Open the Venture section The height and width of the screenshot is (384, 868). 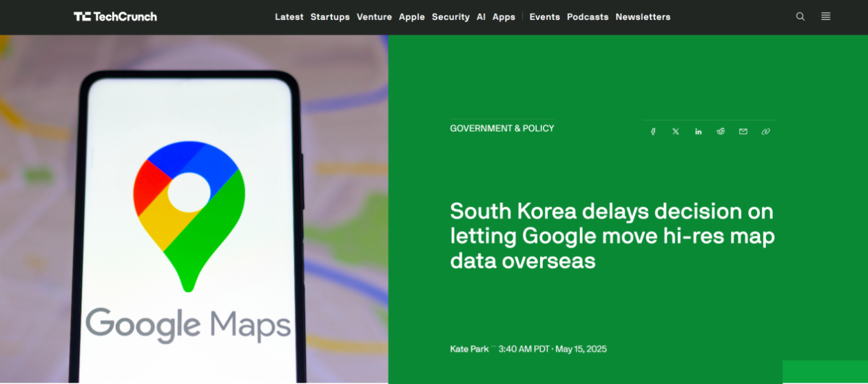(374, 17)
